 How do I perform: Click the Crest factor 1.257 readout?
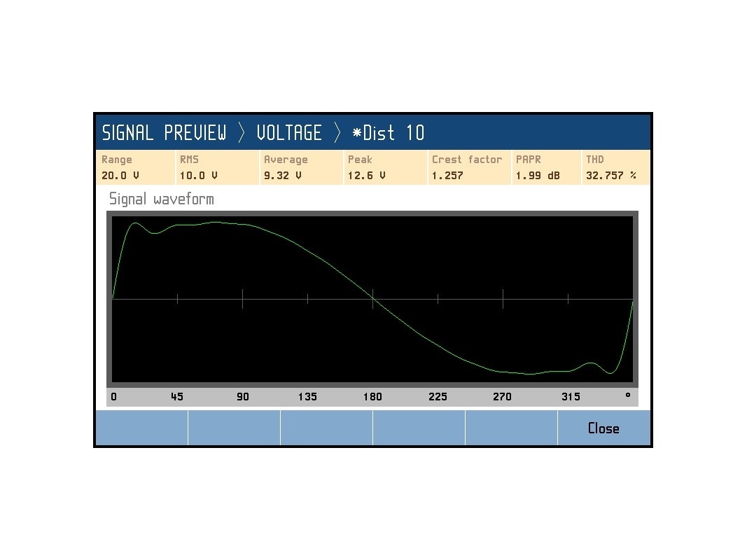[469, 167]
